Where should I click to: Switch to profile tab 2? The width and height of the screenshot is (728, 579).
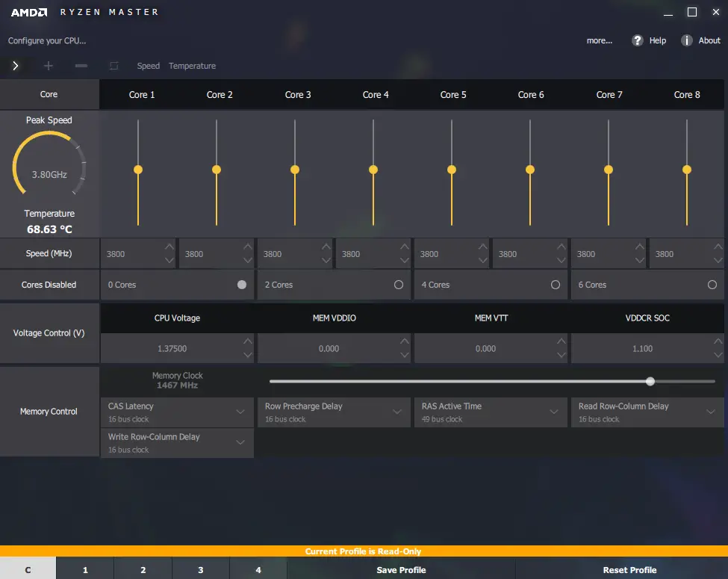(143, 569)
